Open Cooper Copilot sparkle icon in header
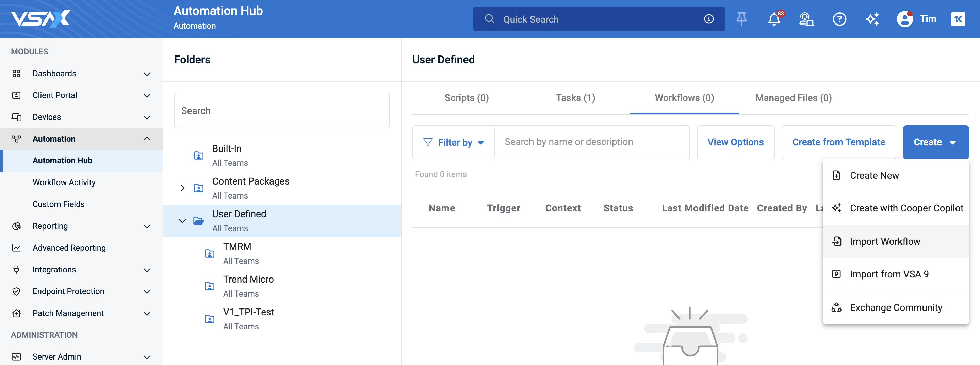 872,19
